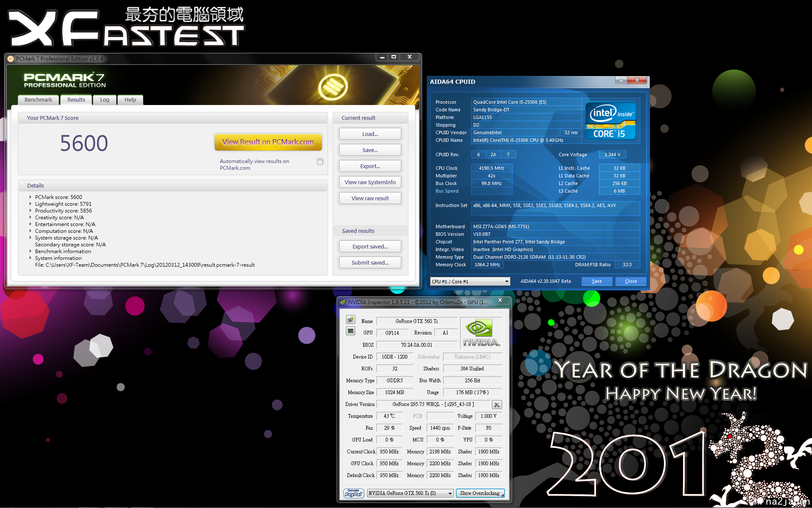The image size is (812, 508).
Task: Minimize the AIDA64 CPUID window
Action: [x=621, y=80]
